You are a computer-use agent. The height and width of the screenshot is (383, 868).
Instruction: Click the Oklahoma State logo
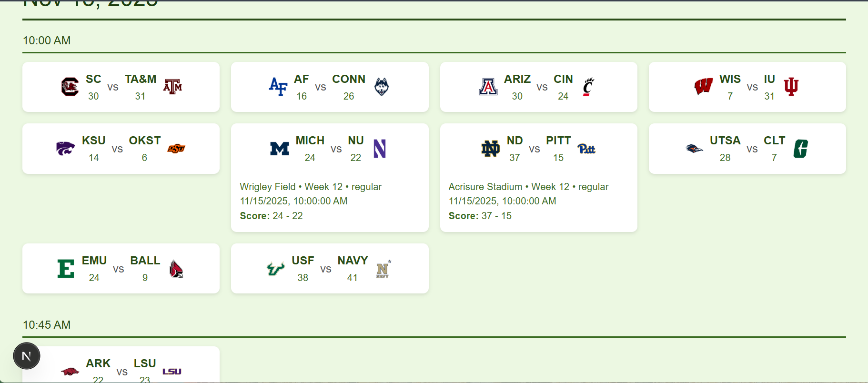pyautogui.click(x=176, y=149)
